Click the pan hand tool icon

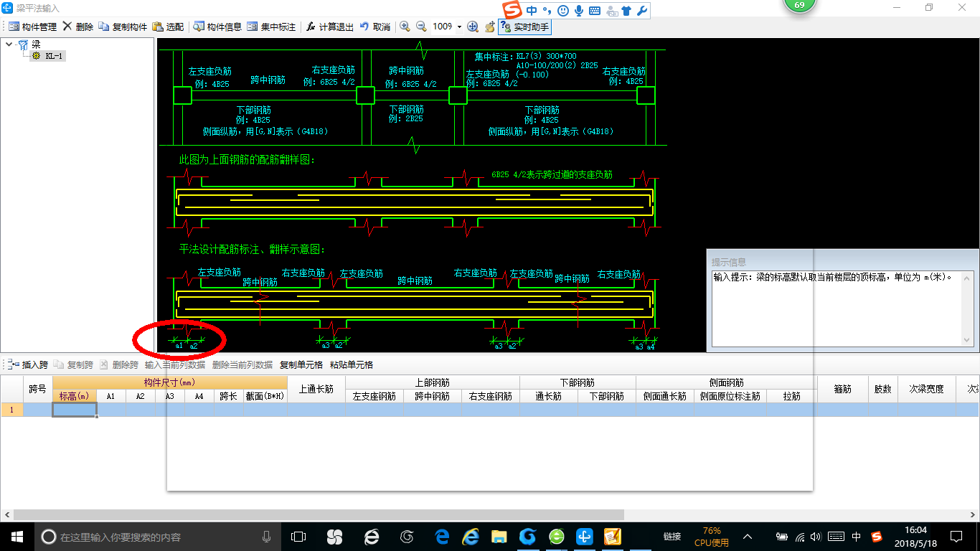(x=489, y=27)
